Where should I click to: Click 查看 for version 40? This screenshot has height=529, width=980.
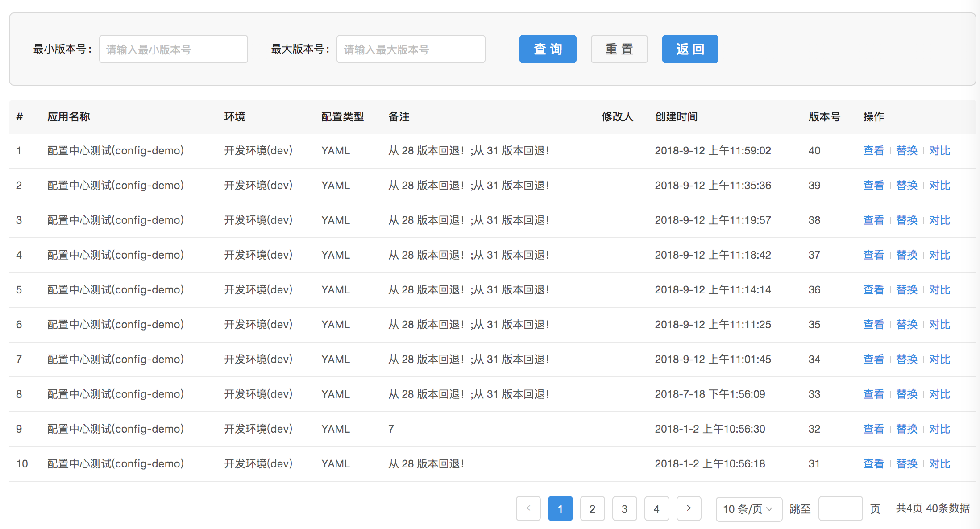[873, 151]
